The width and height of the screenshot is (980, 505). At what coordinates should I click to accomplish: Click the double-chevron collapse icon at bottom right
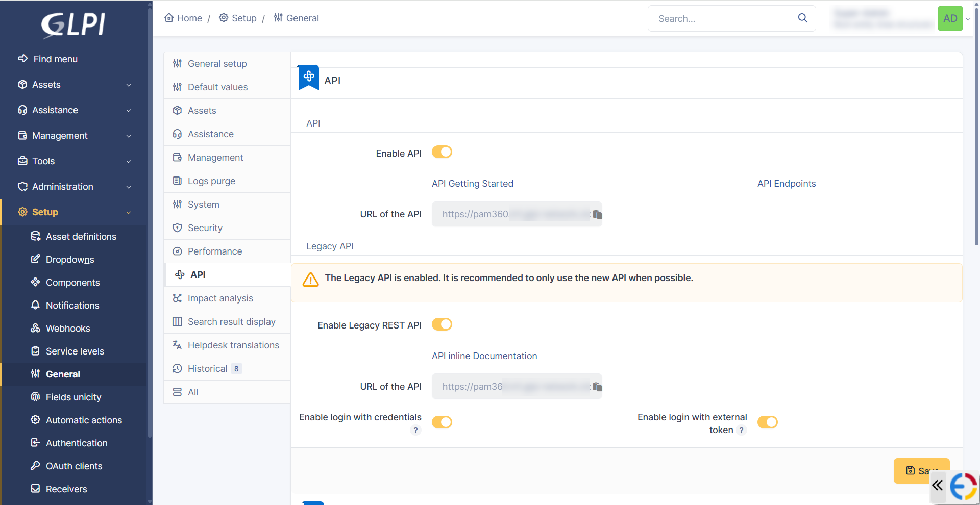937,485
